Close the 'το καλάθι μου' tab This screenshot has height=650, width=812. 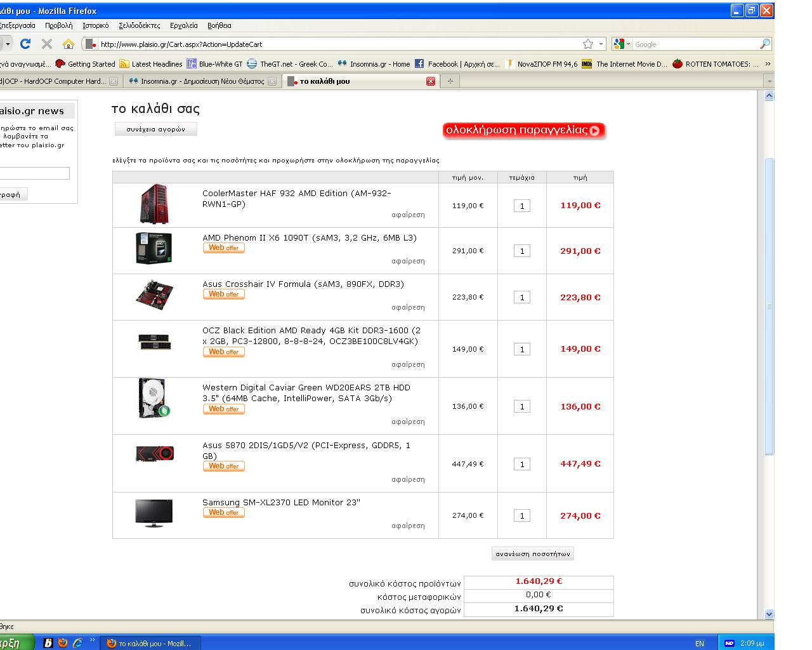(431, 81)
